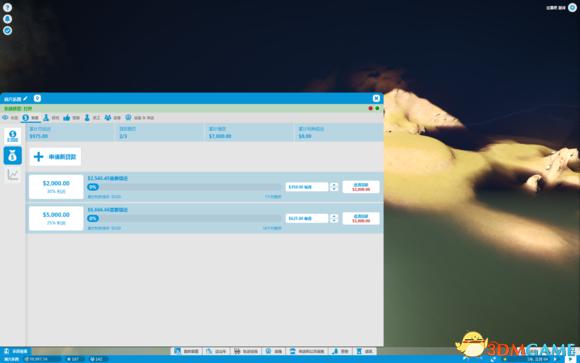Switch to the guests group tab

pos(112,118)
